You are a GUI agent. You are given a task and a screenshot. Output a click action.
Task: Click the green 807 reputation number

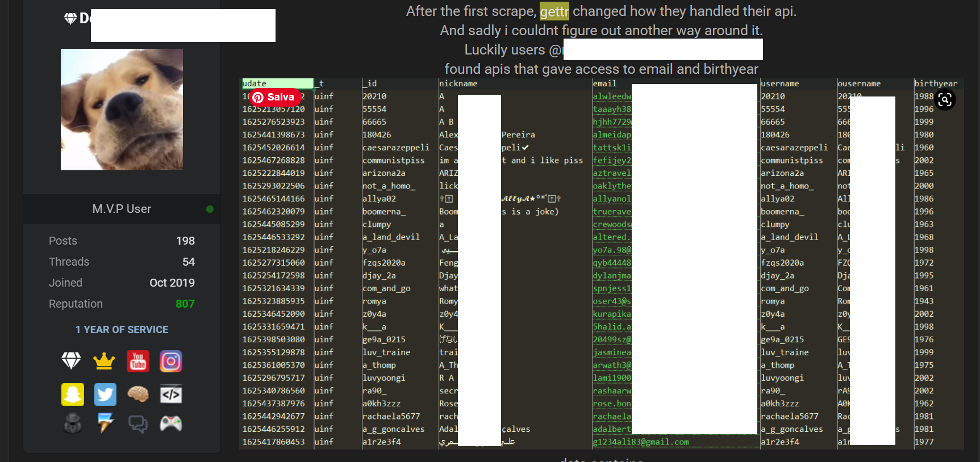(x=185, y=304)
